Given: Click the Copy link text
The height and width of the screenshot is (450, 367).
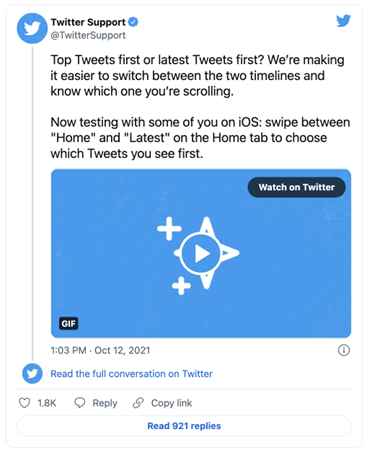Looking at the screenshot, I should pos(172,403).
